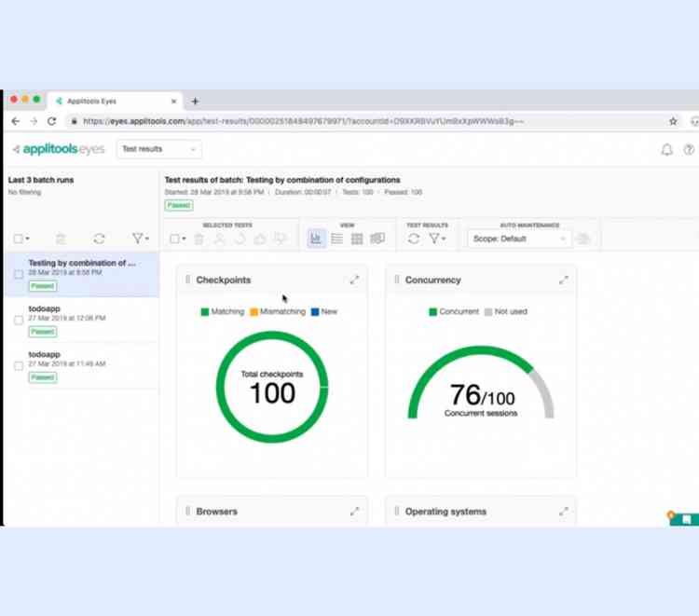
Task: Click the thumbs down reject icon
Action: coord(280,240)
